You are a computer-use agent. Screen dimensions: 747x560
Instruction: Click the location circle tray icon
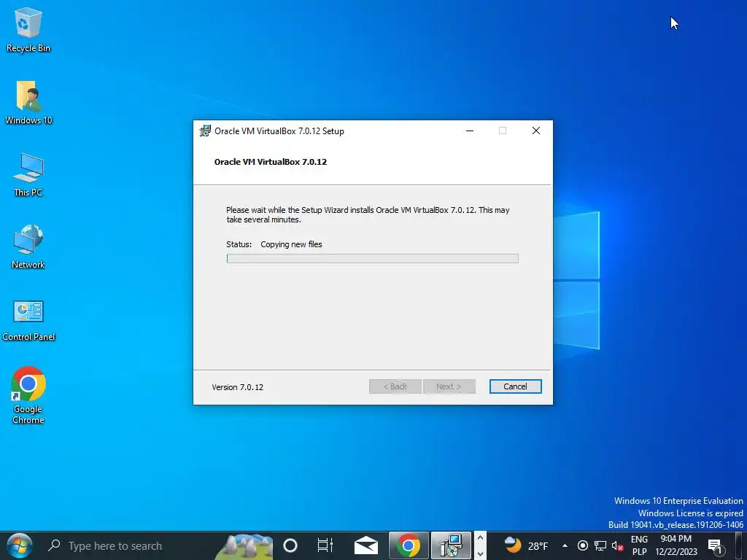click(x=582, y=545)
